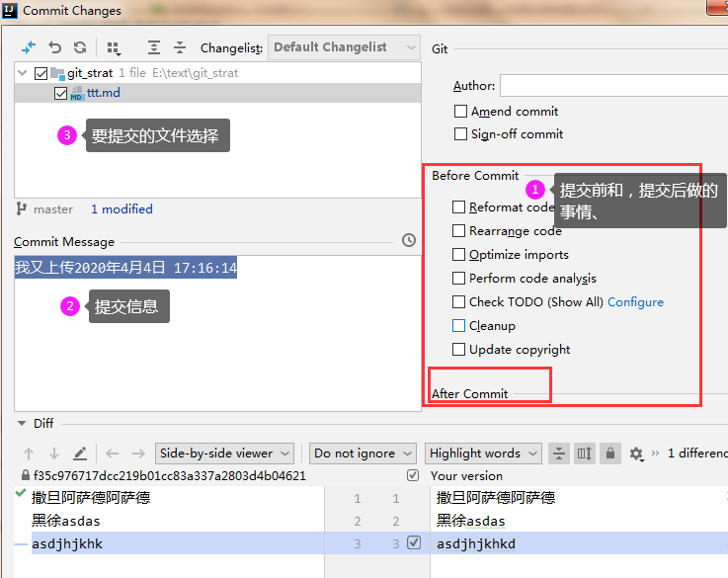Open the Group By icon menu

click(x=114, y=47)
